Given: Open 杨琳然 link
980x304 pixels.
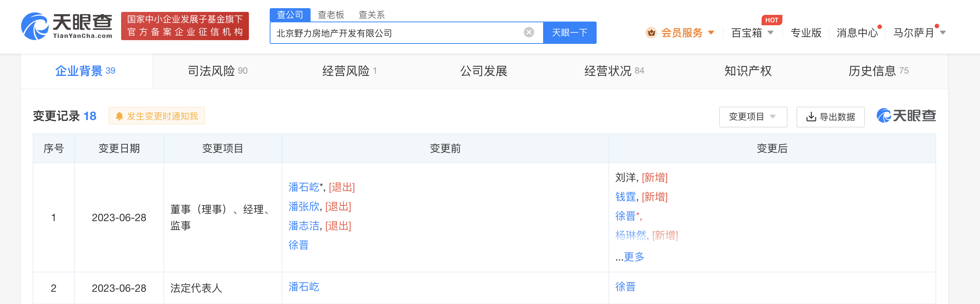Looking at the screenshot, I should [631, 236].
